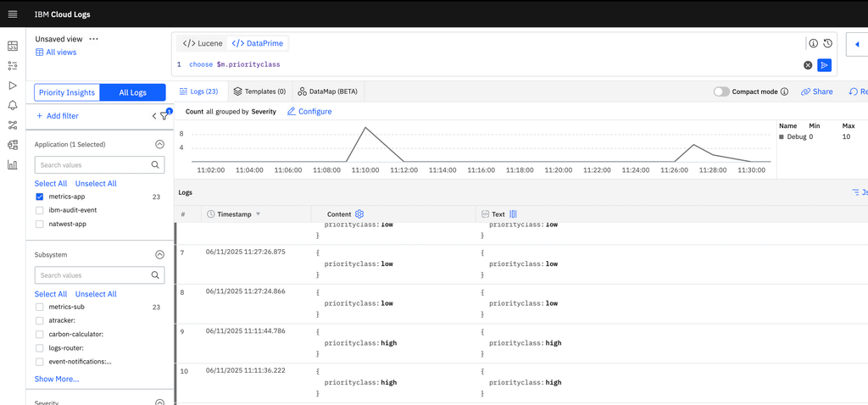The width and height of the screenshot is (868, 405).
Task: Open Content column settings gear
Action: pyautogui.click(x=359, y=214)
